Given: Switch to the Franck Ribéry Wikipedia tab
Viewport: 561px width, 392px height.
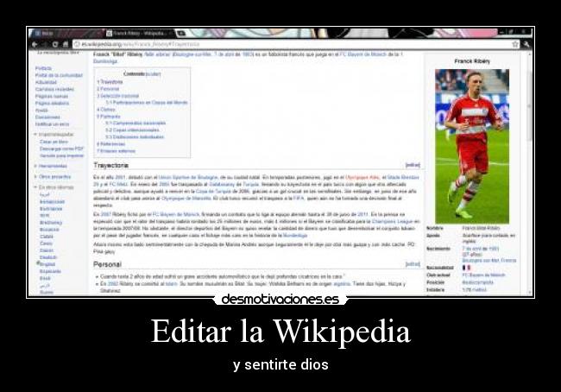Looking at the screenshot, I should (x=138, y=34).
